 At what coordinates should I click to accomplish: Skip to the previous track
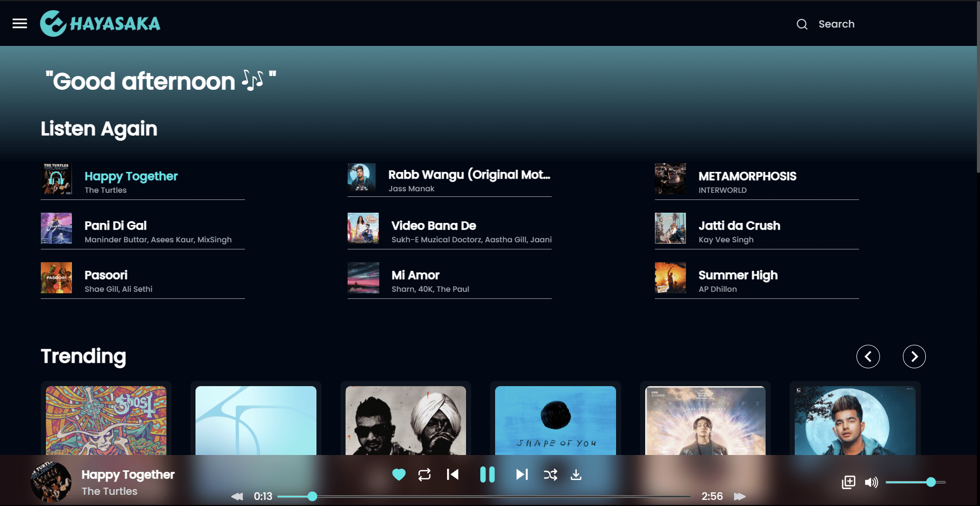click(453, 475)
